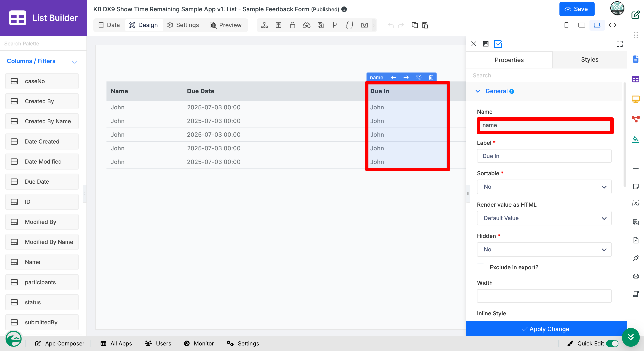Open the red process flow sidebar icon
Image resolution: width=644 pixels, height=351 pixels.
pyautogui.click(x=635, y=119)
